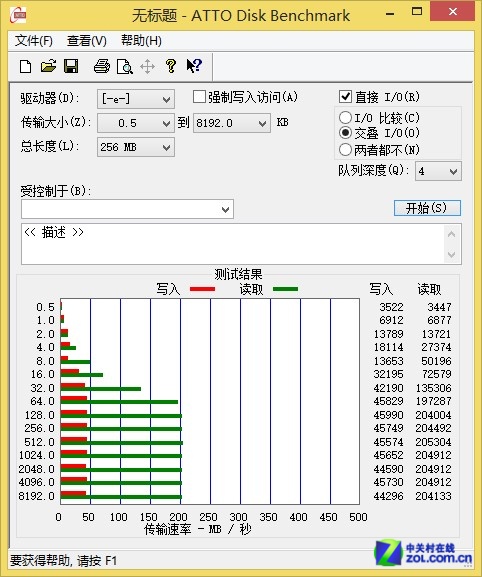The width and height of the screenshot is (482, 577).
Task: Click the 读取 column header above values
Action: point(429,289)
